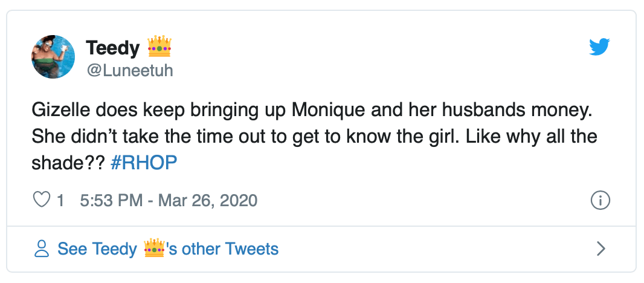Click the Teedy display name
644x283 pixels.
[x=113, y=47]
